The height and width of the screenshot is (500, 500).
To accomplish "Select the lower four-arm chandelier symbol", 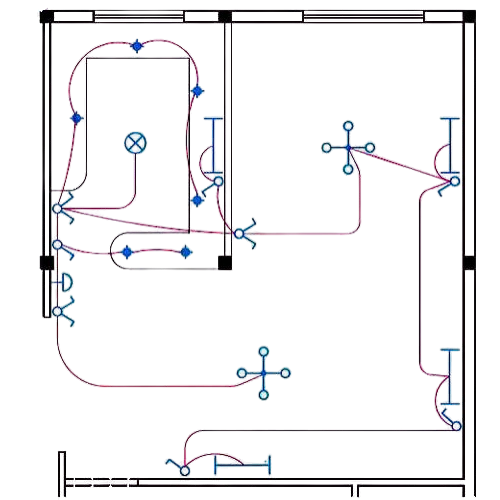I will coord(264,373).
